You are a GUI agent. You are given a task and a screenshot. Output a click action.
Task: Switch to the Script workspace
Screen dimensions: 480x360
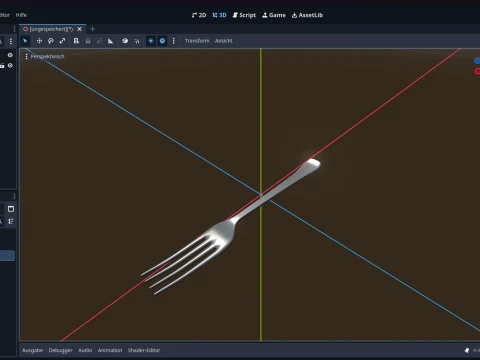[244, 15]
